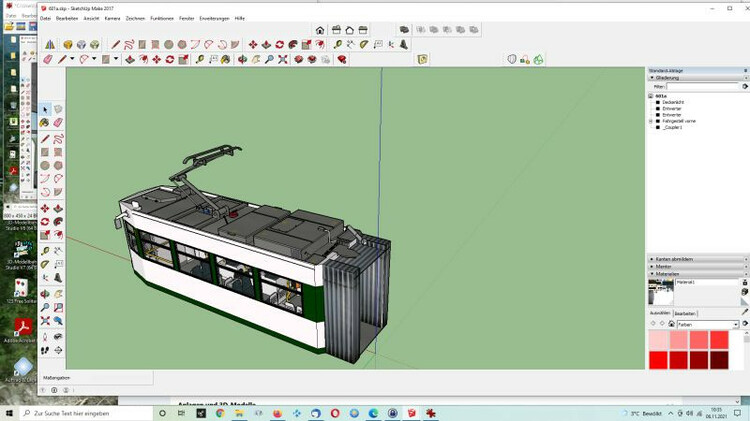Switch to Iso view with house icon

click(320, 30)
